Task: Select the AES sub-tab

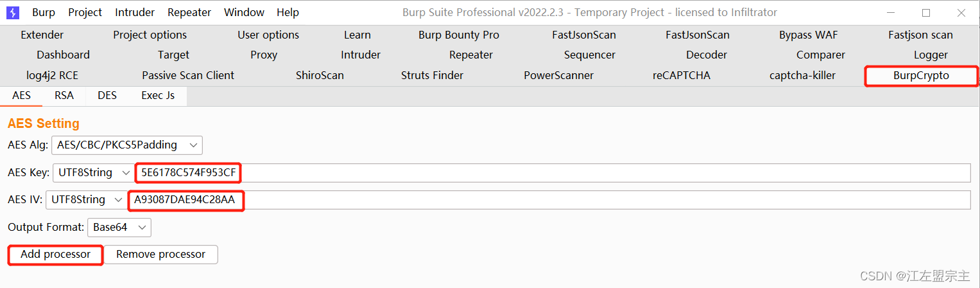Action: [22, 96]
